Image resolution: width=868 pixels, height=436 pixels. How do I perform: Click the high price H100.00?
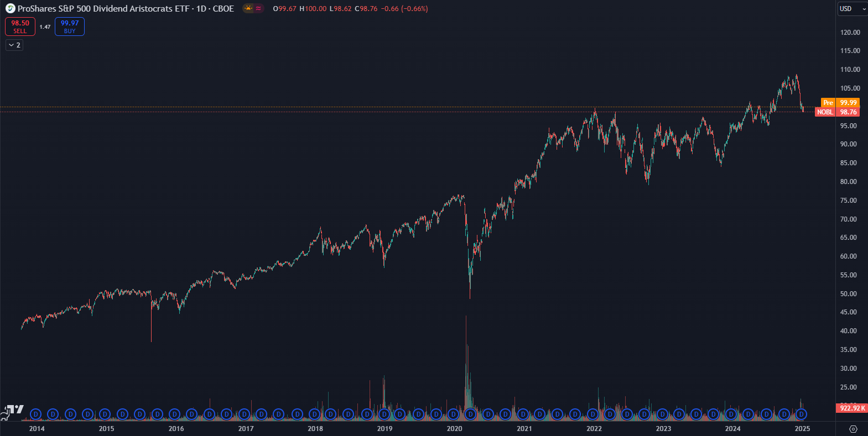[x=313, y=9]
